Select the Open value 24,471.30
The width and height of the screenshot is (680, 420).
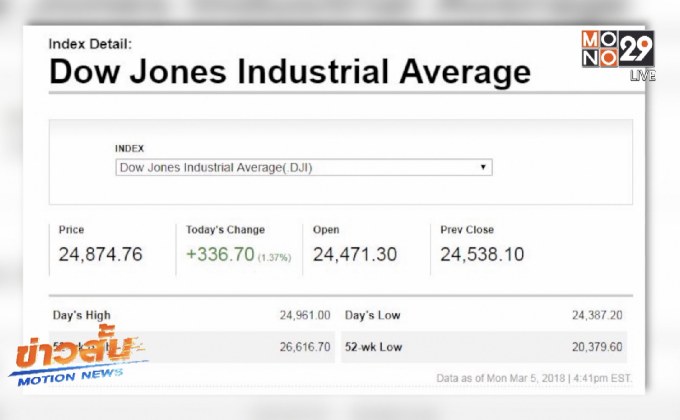point(355,254)
